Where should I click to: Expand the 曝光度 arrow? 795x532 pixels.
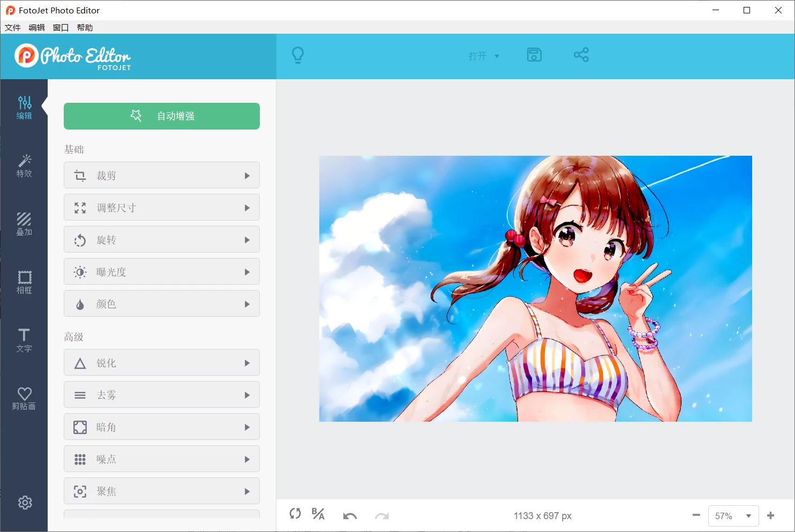(247, 272)
